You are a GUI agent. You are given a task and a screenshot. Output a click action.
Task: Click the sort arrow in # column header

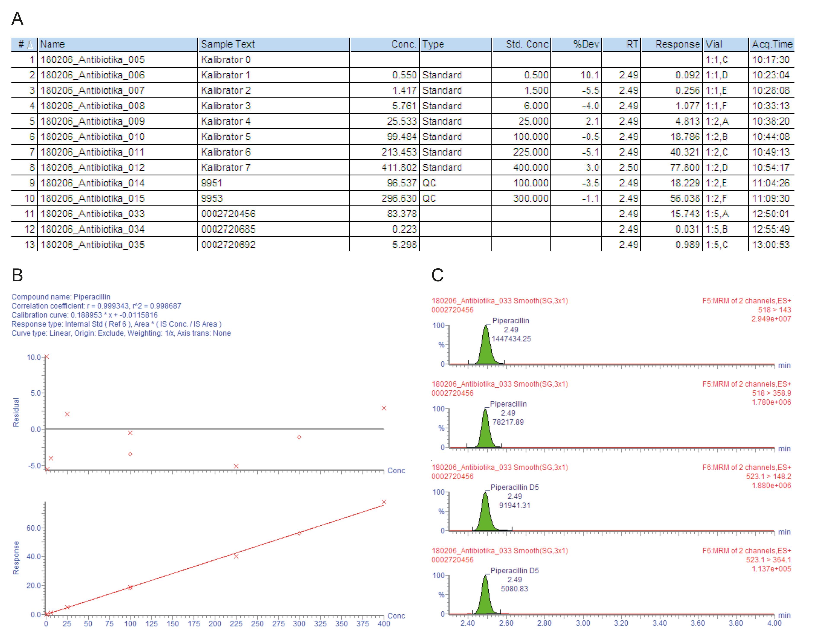tap(30, 45)
